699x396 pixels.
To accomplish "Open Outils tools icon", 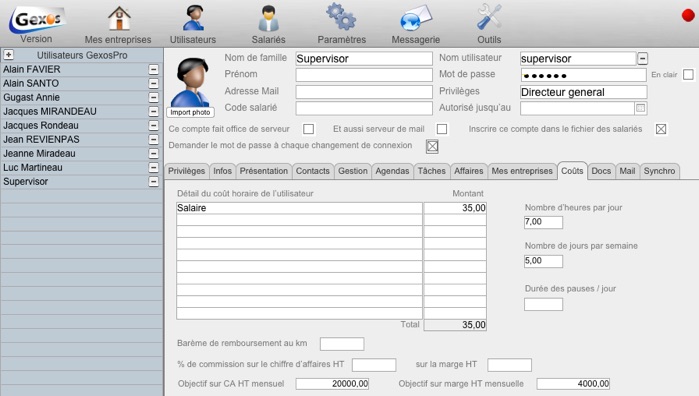I will point(489,17).
